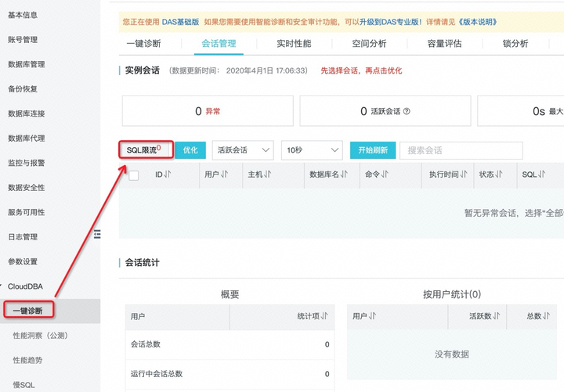The width and height of the screenshot is (564, 392).
Task: Sort by 主机 column icon
Action: [x=268, y=174]
